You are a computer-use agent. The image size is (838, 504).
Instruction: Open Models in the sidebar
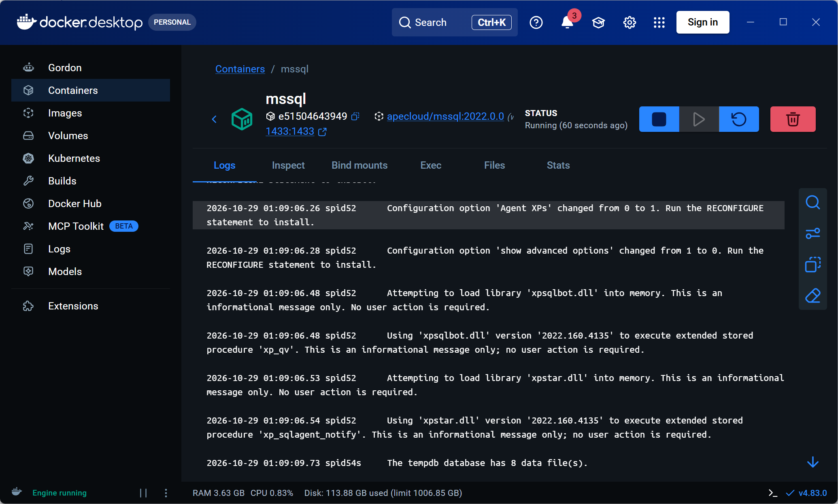(x=91, y=271)
